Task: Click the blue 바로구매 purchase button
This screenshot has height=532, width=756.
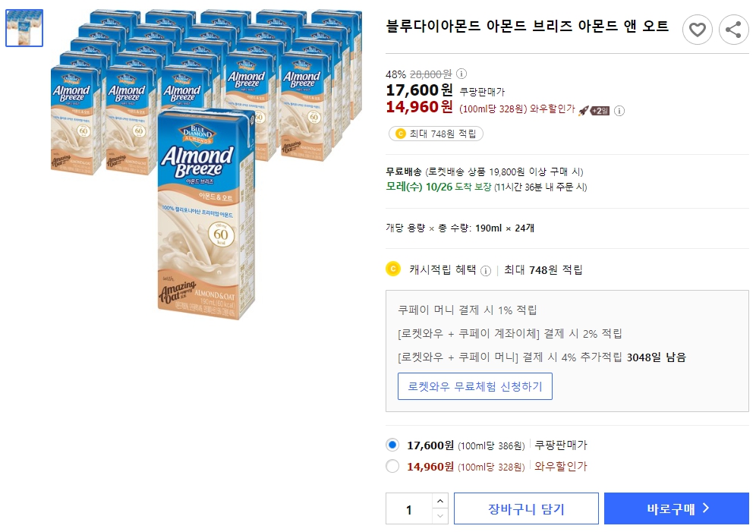Action: tap(676, 508)
